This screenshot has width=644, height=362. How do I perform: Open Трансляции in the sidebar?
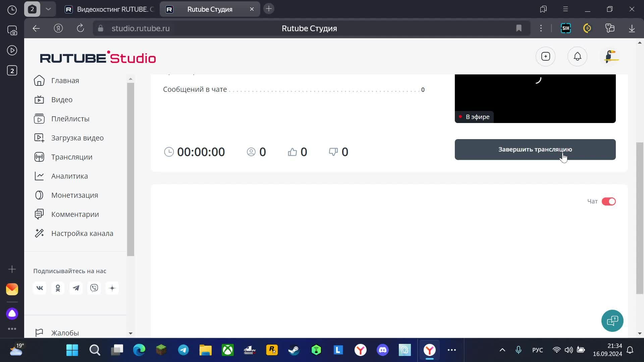71,157
